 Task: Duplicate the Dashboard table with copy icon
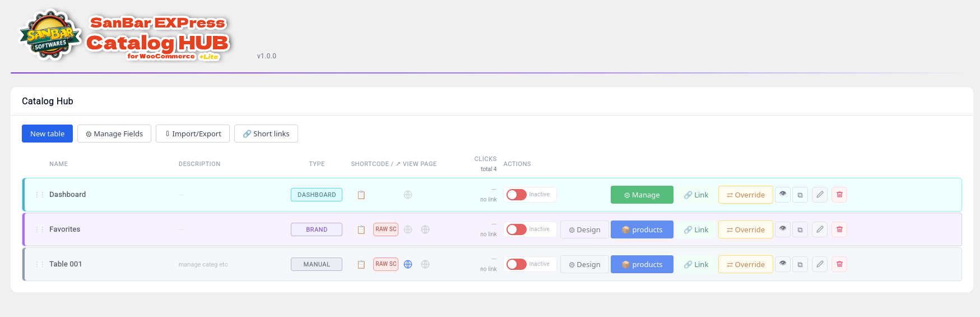click(800, 195)
